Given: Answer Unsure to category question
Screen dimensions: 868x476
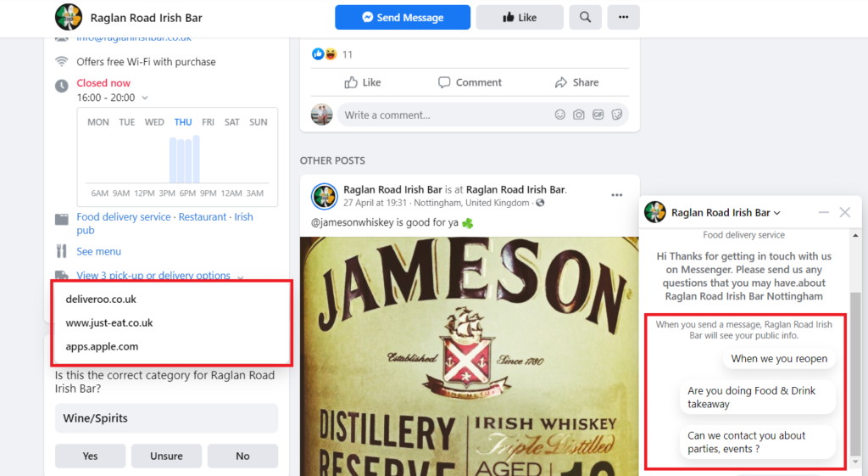Looking at the screenshot, I should (x=166, y=456).
